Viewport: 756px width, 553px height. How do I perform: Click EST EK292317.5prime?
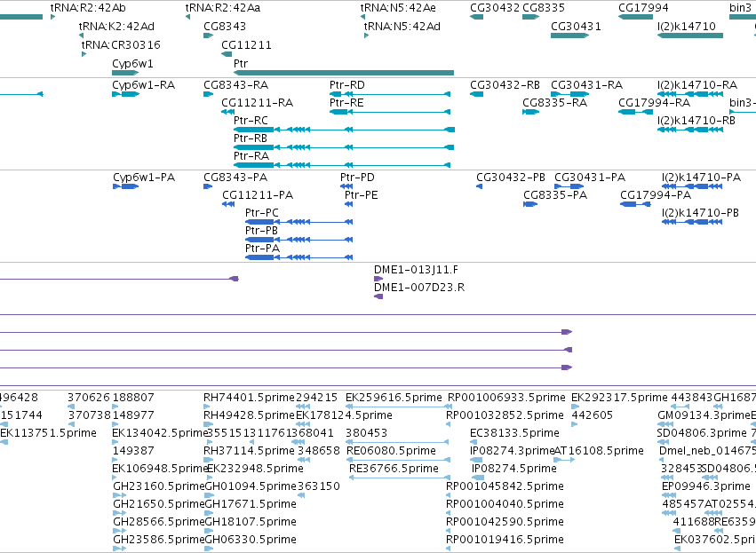click(619, 398)
